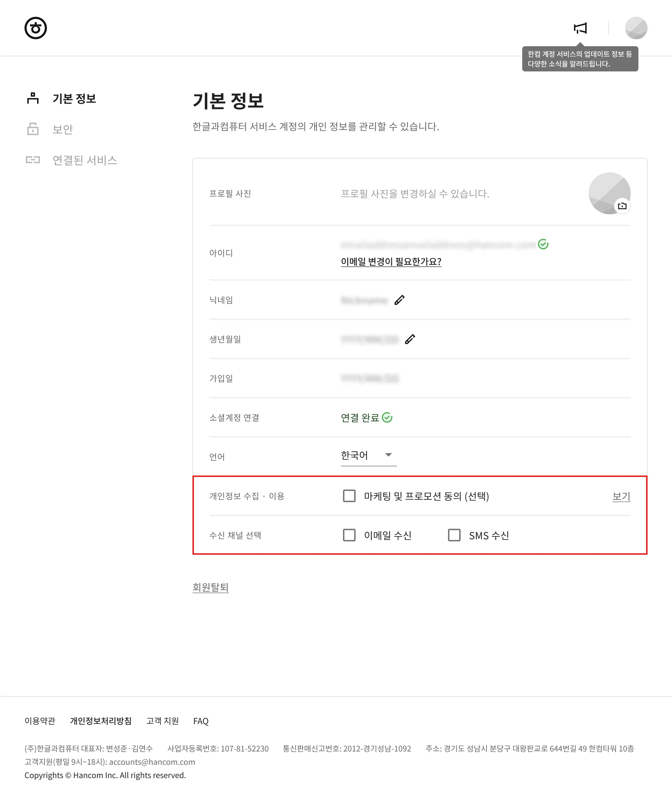
Task: Check the 마케팅 및 프로모션 동의 checkbox
Action: tap(349, 496)
